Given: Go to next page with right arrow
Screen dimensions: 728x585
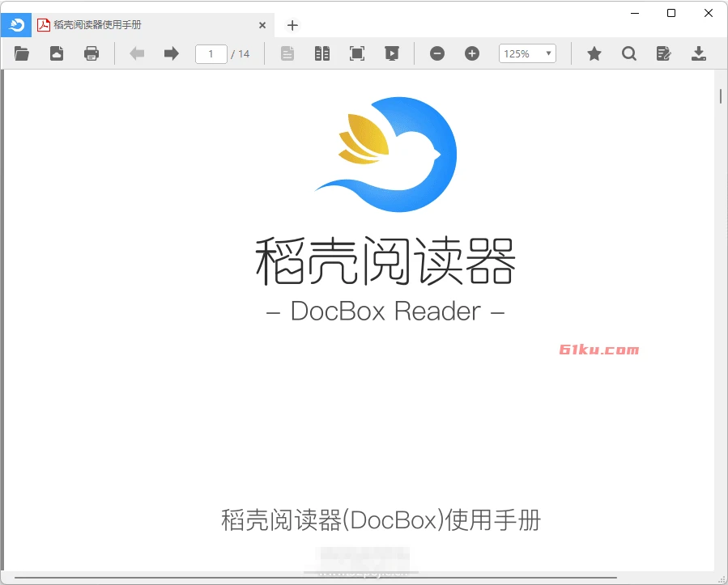Looking at the screenshot, I should [172, 53].
